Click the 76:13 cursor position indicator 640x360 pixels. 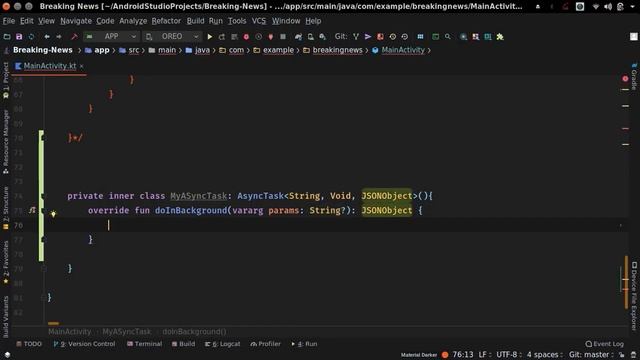tap(463, 354)
